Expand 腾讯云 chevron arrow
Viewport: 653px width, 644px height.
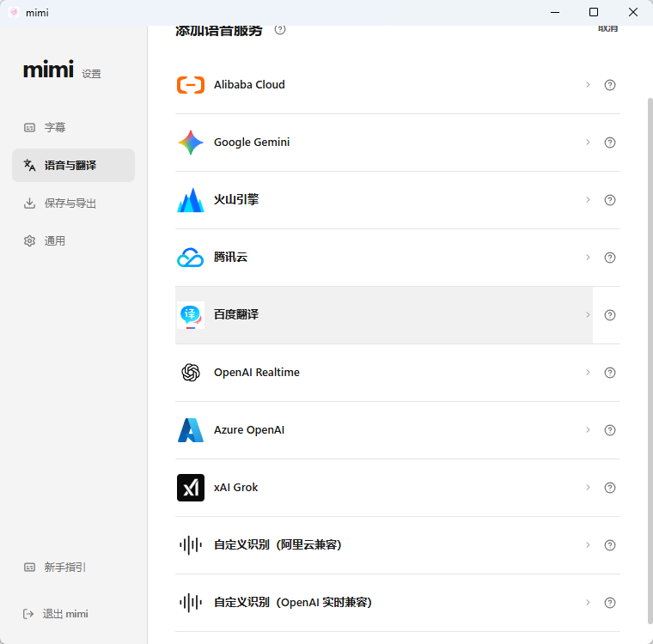point(588,258)
